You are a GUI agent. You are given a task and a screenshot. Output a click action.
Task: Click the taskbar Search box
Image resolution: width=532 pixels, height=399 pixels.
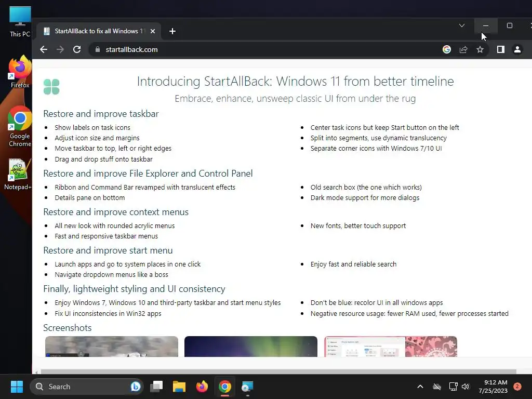click(x=87, y=387)
